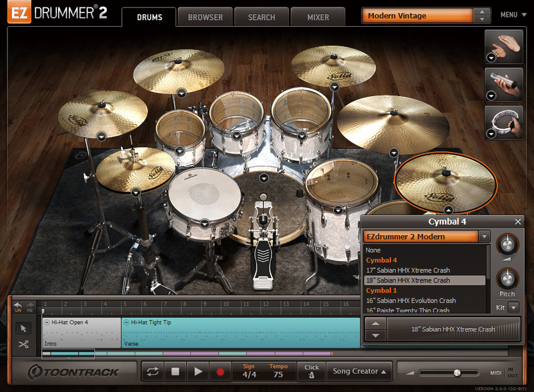Viewport: 534px width, 392px height.
Task: Select 17" Sabian HHX Xtreme Crash
Action: [425, 270]
